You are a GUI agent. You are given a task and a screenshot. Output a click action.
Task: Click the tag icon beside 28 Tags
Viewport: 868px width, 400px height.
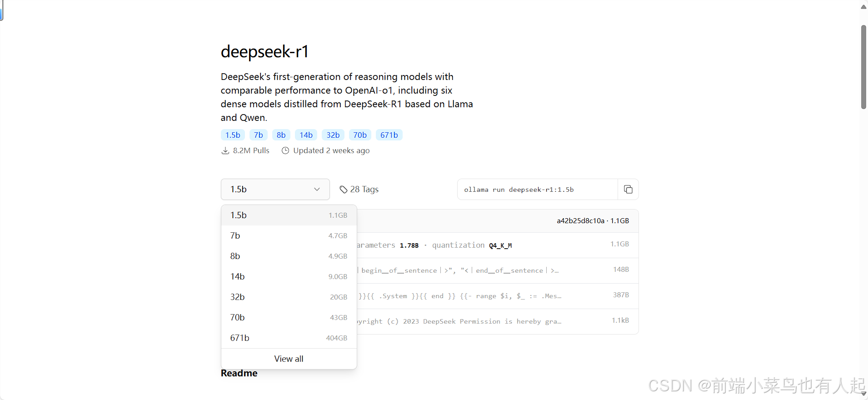pyautogui.click(x=344, y=190)
